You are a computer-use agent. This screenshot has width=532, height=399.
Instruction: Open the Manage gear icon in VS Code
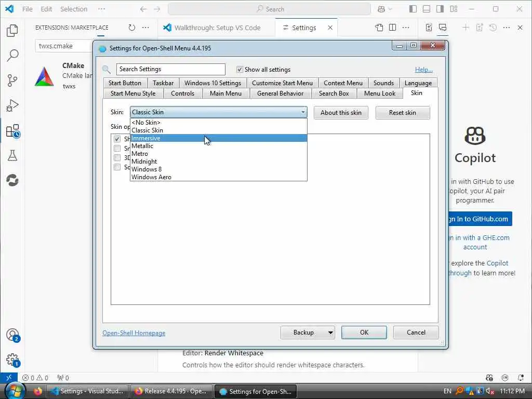click(x=12, y=360)
